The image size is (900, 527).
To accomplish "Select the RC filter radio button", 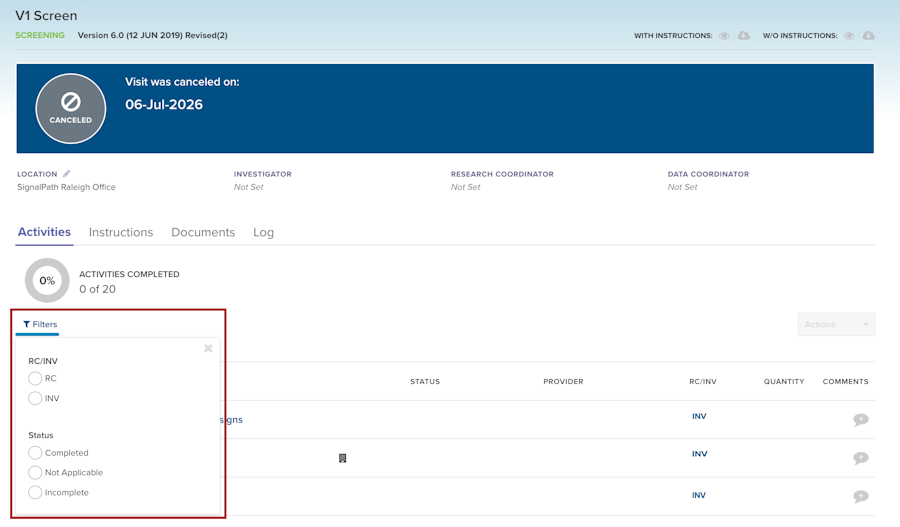I will [35, 378].
